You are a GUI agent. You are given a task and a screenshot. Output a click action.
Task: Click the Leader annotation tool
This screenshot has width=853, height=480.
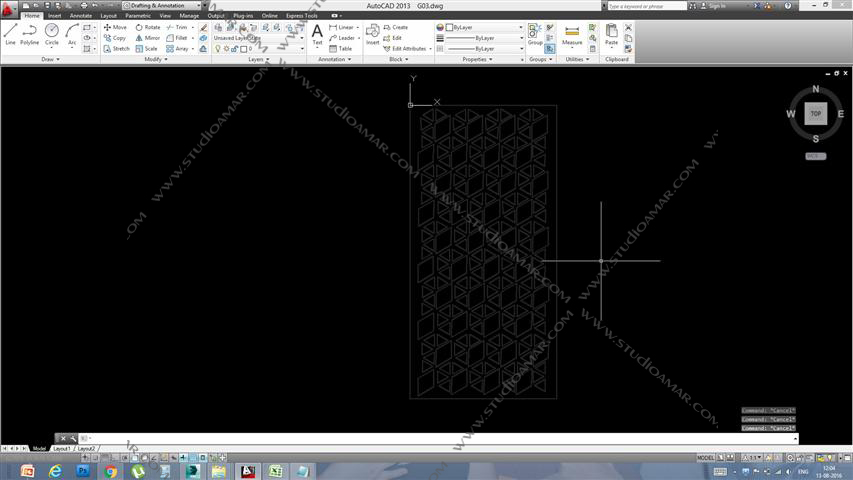click(342, 38)
